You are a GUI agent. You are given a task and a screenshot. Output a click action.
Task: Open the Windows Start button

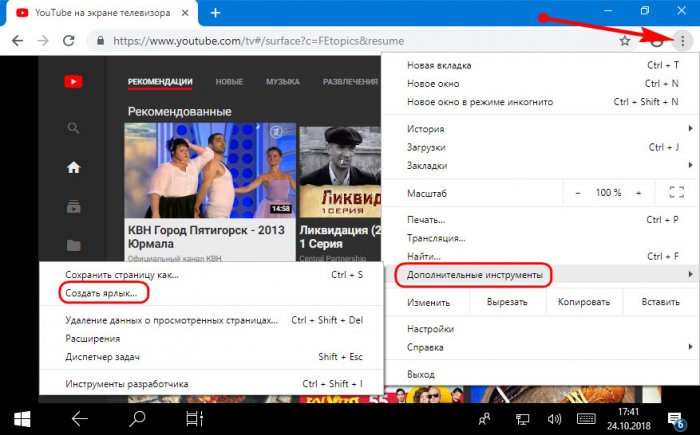click(22, 419)
